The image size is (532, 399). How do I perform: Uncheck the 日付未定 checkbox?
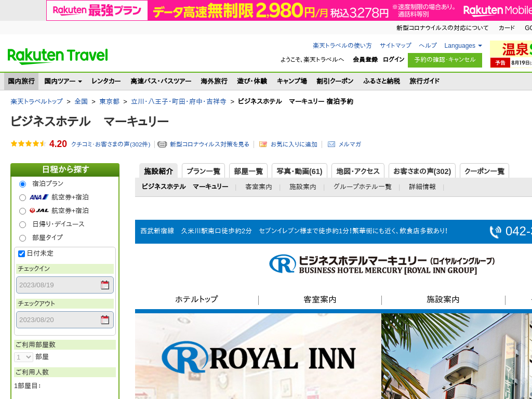pos(21,254)
